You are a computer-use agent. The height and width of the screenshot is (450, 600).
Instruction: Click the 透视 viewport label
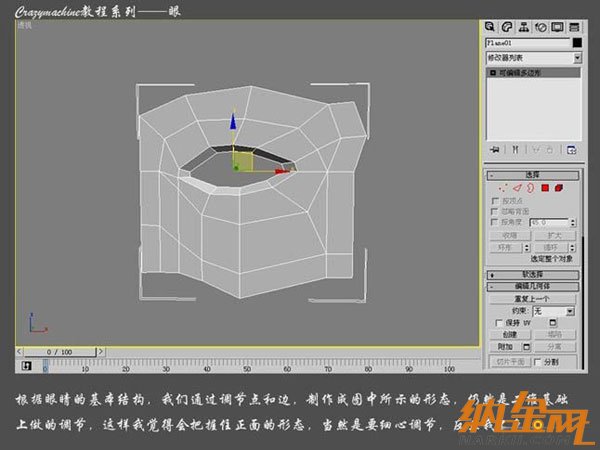(24, 25)
